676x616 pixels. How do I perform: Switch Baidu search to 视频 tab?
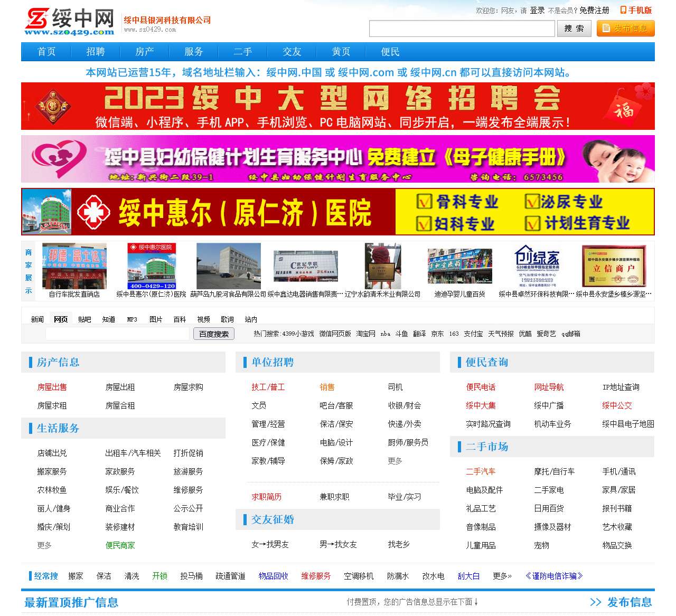tap(203, 319)
